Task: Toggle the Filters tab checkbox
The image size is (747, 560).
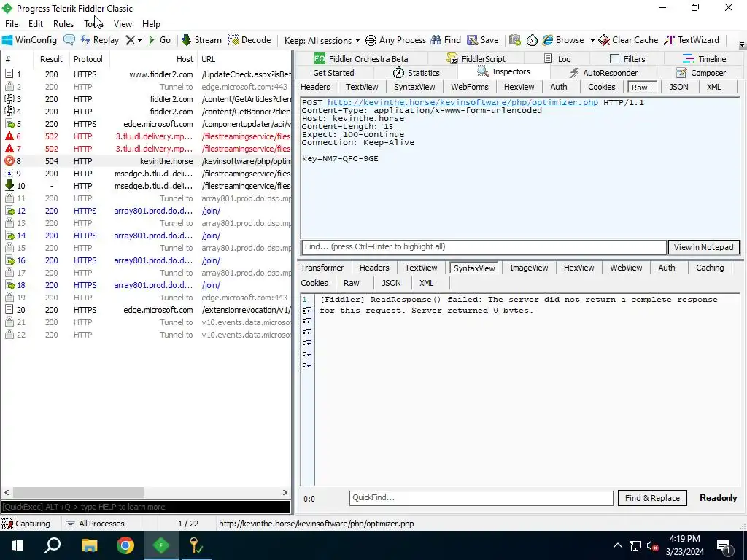Action: pyautogui.click(x=614, y=58)
